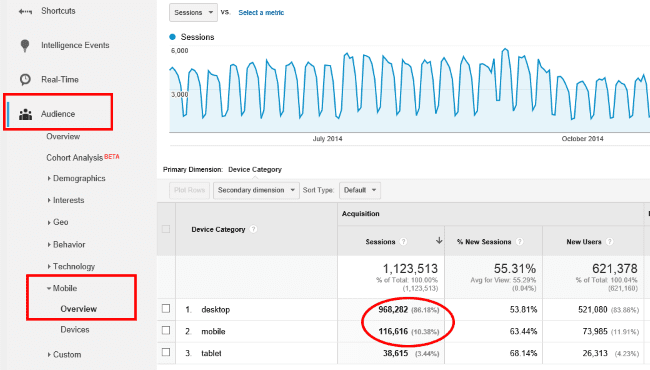Click the mobile device category row
This screenshot has width=650, height=370.
pyautogui.click(x=213, y=331)
